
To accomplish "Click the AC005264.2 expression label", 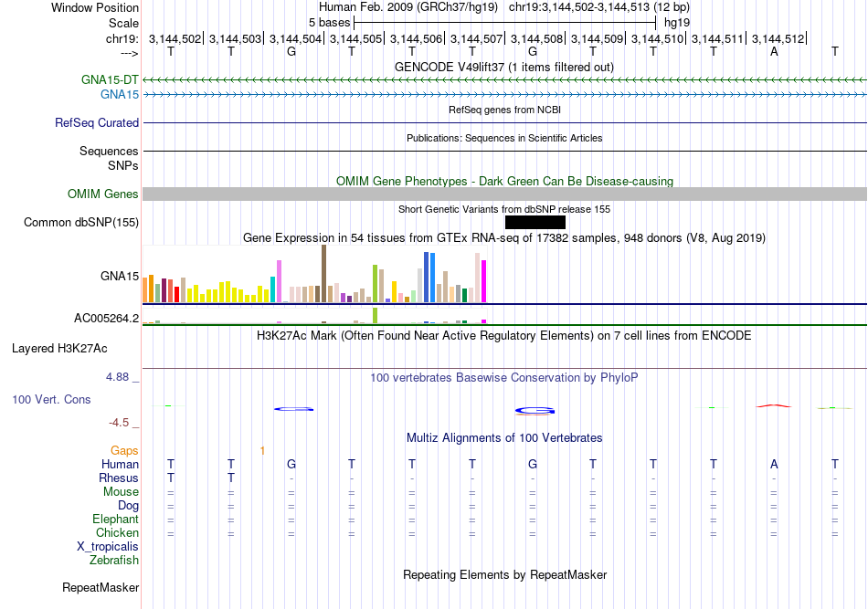I will (106, 318).
